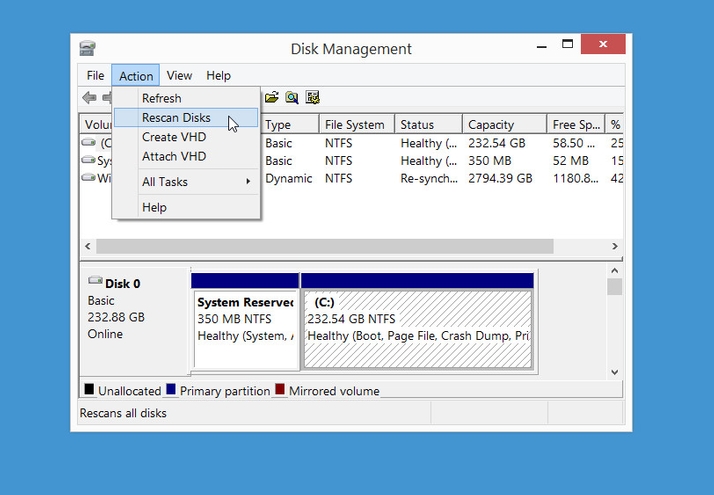Click the dark red Mirrored volume legend swatch
Viewport: 714px width, 495px height.
pos(280,390)
